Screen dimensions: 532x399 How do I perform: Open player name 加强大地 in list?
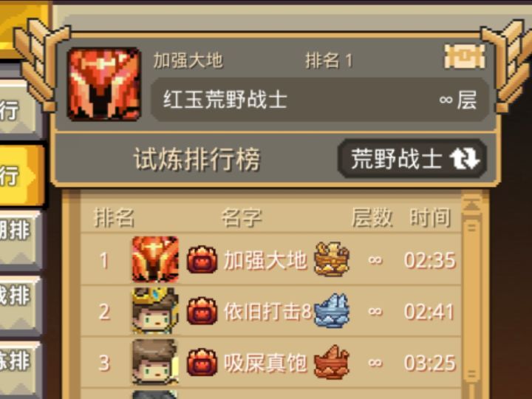click(265, 261)
